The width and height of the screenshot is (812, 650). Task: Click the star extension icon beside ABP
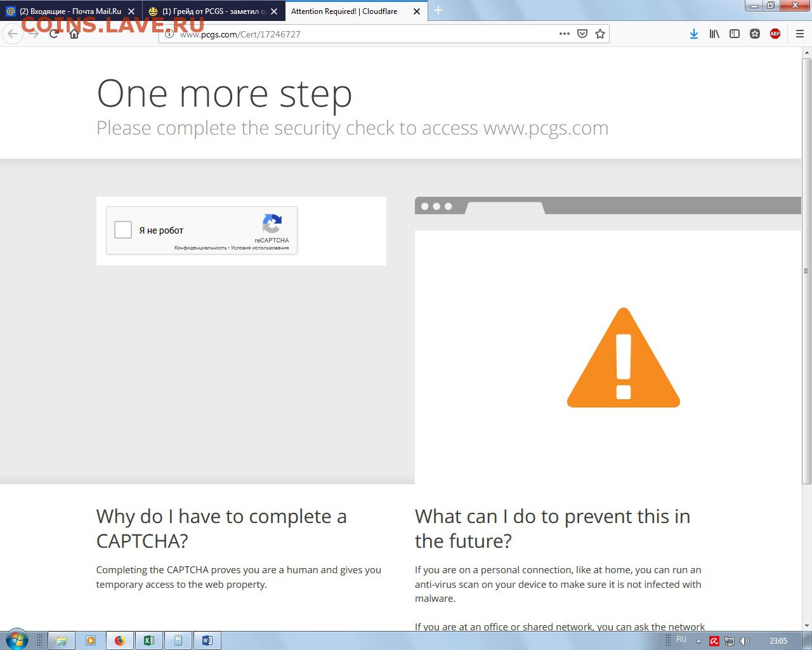755,34
